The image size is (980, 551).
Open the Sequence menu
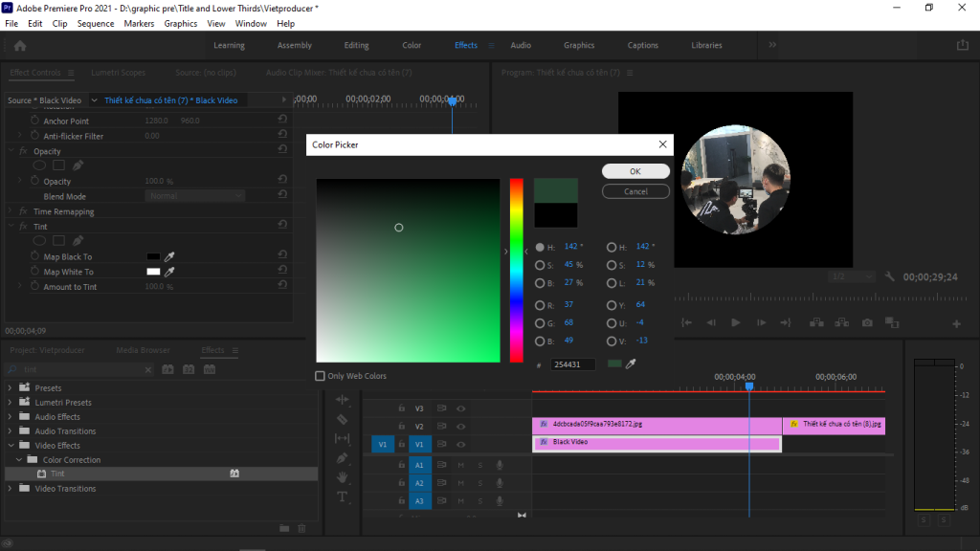[x=96, y=23]
